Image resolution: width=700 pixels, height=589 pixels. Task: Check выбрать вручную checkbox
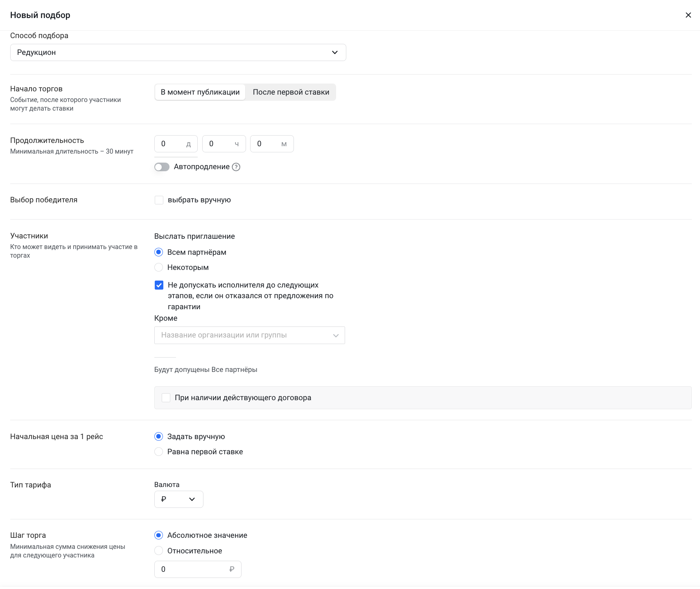tap(159, 200)
